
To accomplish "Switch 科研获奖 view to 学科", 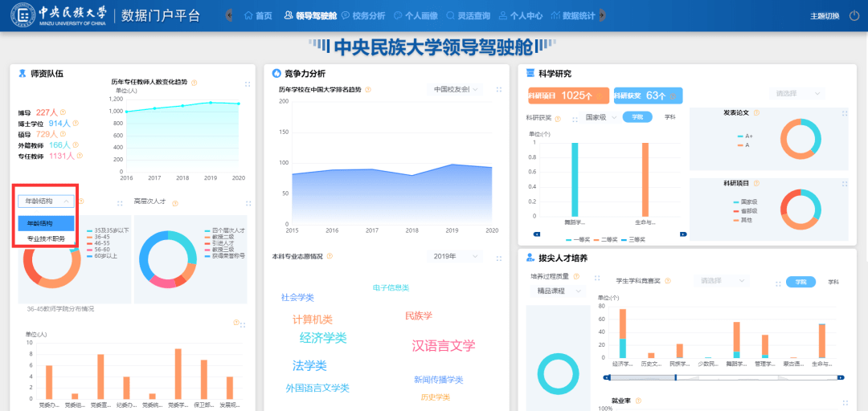I will point(669,117).
